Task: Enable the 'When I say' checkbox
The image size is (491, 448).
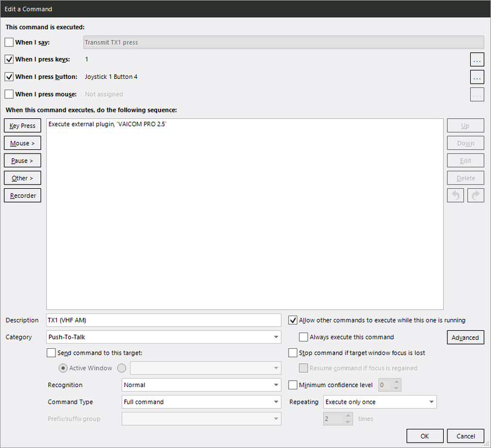Action: coord(9,42)
